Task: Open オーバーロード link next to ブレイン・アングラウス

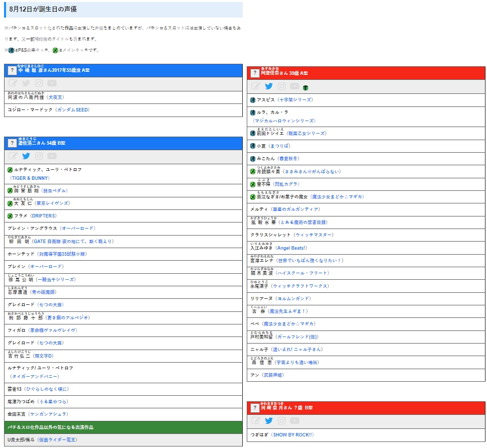Action: pyautogui.click(x=77, y=228)
